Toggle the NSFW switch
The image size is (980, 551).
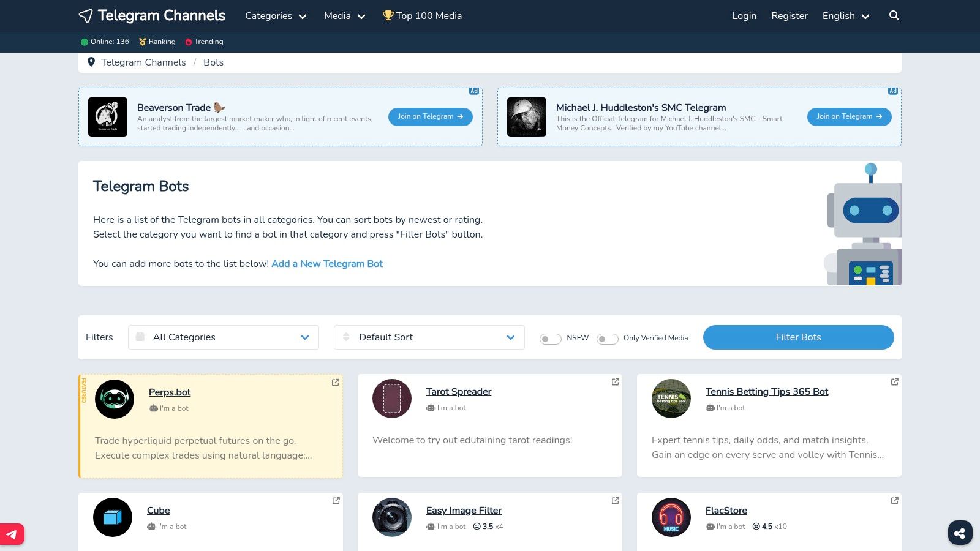click(551, 339)
